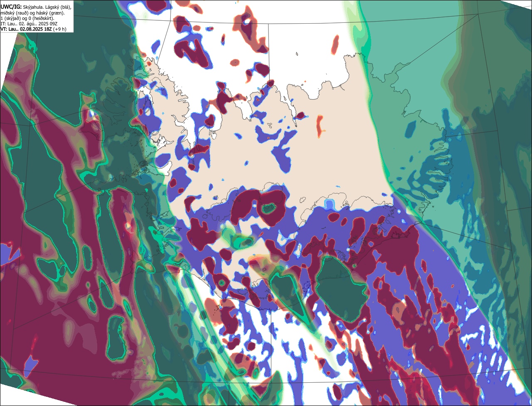This screenshot has height=406, width=532.
Task: Click the "miðský (rauð)" legend text
Action: tap(15, 13)
